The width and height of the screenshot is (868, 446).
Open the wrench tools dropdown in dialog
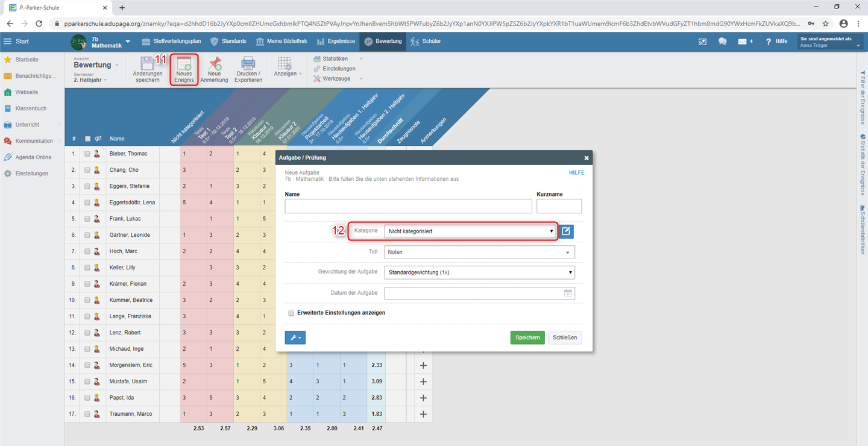click(x=295, y=338)
